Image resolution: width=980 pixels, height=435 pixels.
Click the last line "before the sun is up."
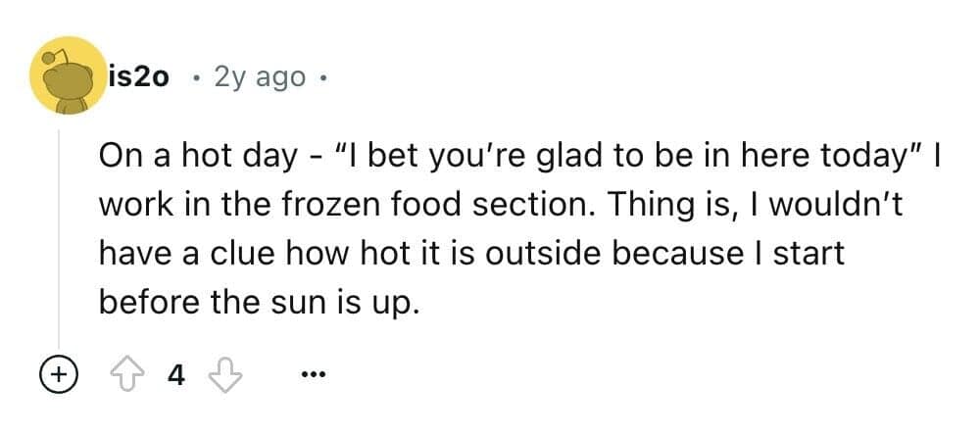[259, 303]
